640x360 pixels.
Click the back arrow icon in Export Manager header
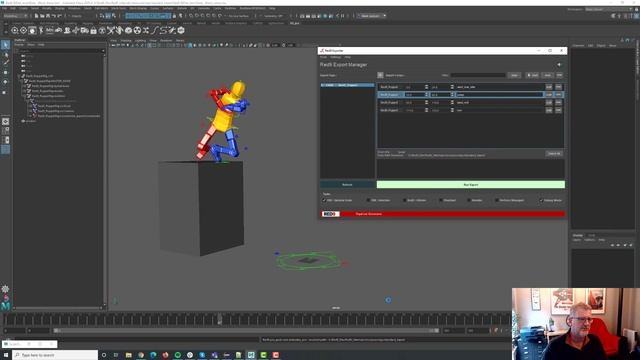559,64
